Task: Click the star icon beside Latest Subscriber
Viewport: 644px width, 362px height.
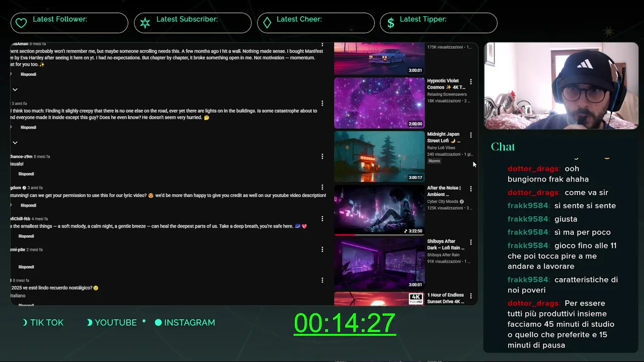Action: (145, 23)
